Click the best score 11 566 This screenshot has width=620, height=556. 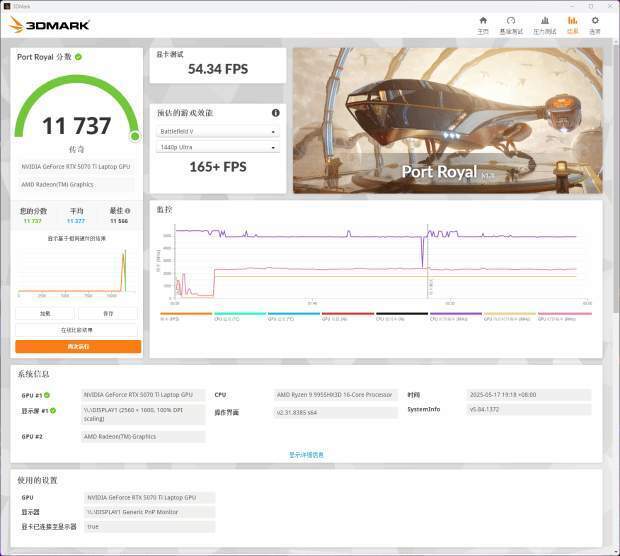pyautogui.click(x=119, y=221)
